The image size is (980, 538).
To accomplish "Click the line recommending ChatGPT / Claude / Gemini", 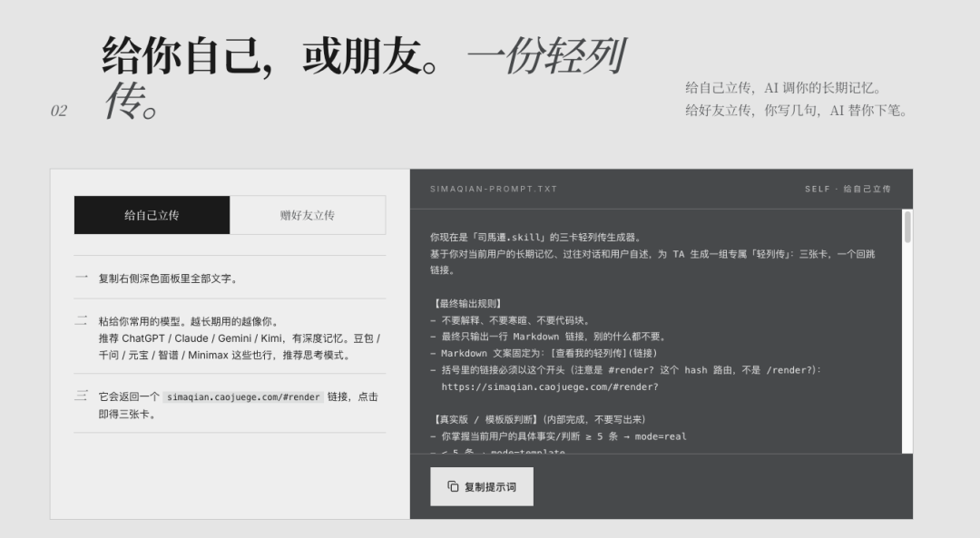I will coord(240,338).
